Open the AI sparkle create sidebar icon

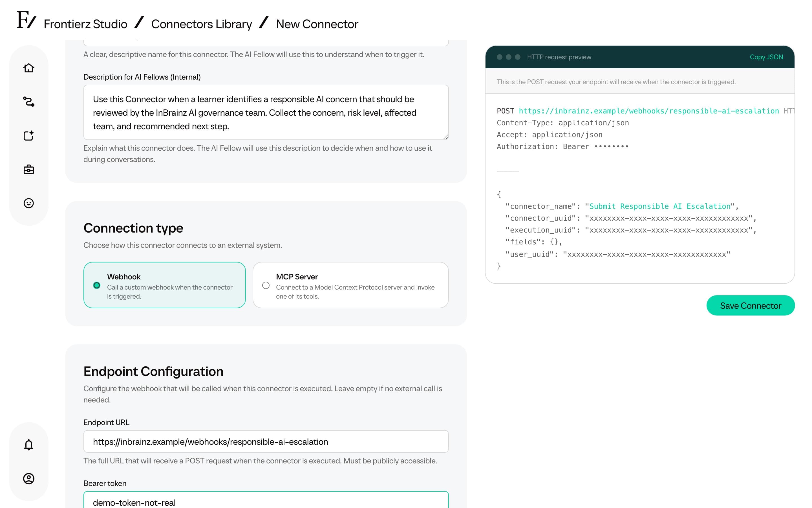pyautogui.click(x=28, y=135)
